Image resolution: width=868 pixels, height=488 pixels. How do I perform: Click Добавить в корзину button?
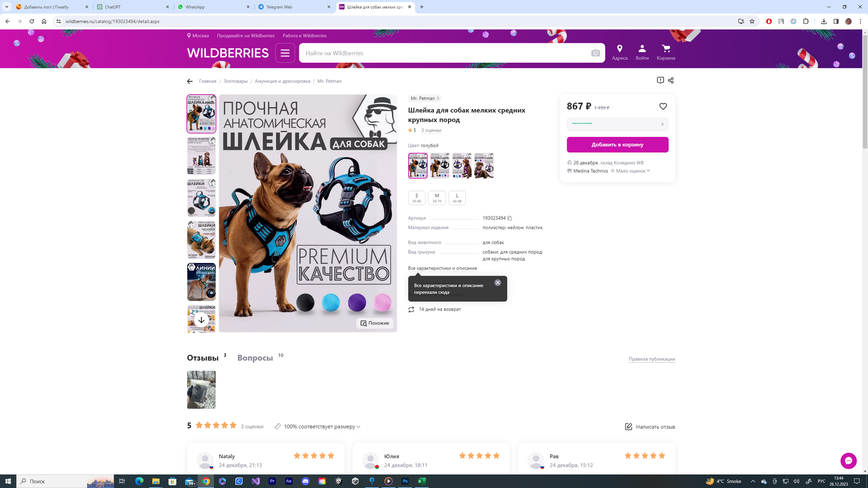618,144
